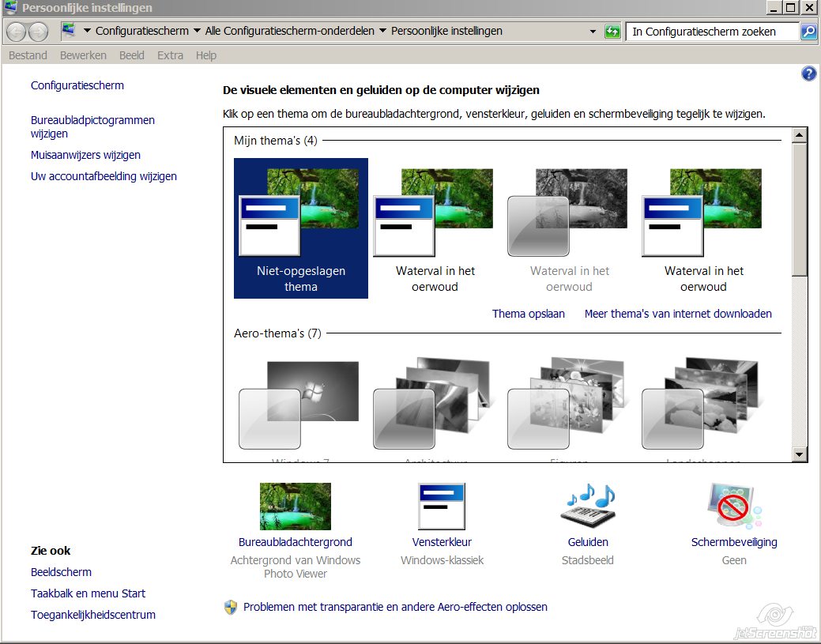The image size is (821, 644).
Task: Click the Geen label under Schermbeveiliging
Action: pos(734,560)
